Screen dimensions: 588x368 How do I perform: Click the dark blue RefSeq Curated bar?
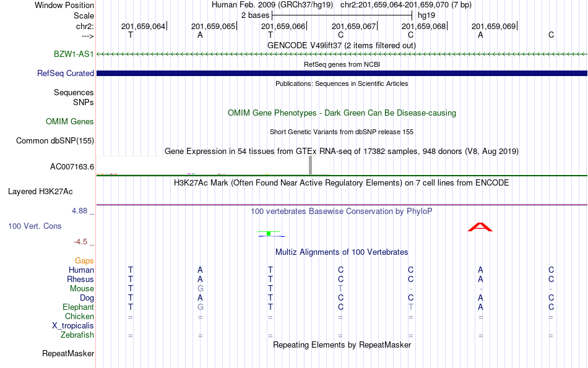pos(342,73)
